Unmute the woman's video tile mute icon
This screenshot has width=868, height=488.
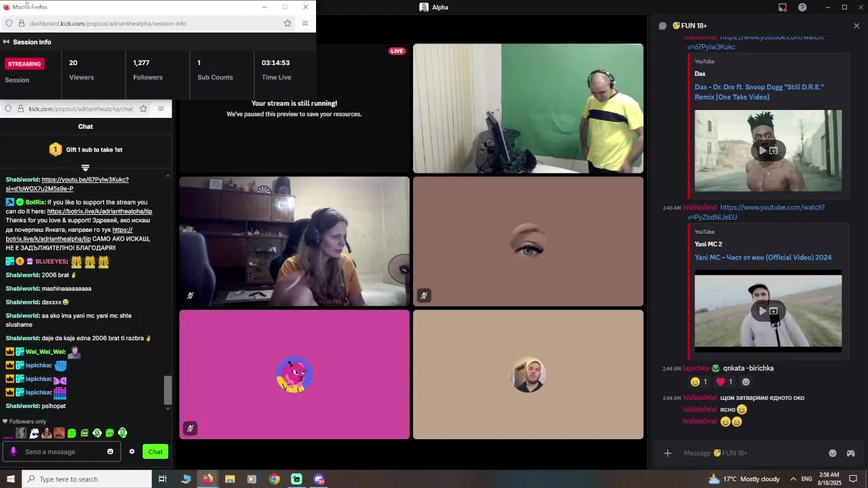(x=190, y=296)
